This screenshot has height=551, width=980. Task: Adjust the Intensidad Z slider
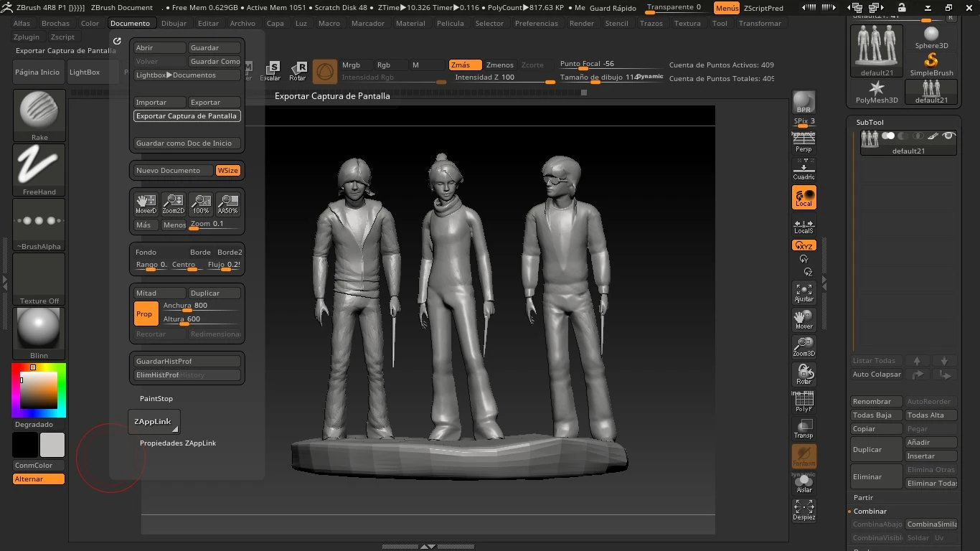(x=504, y=77)
